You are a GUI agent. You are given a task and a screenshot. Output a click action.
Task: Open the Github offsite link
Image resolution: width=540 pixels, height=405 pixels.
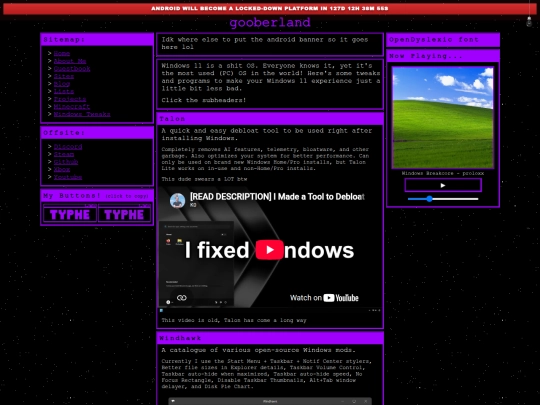tap(66, 162)
